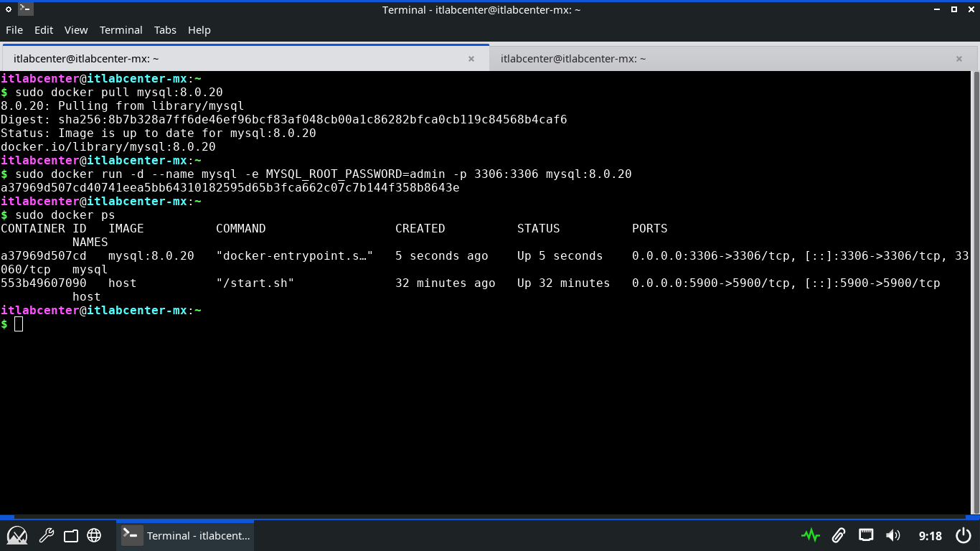Launch the file manager from the taskbar
This screenshot has width=980, height=551.
[70, 535]
